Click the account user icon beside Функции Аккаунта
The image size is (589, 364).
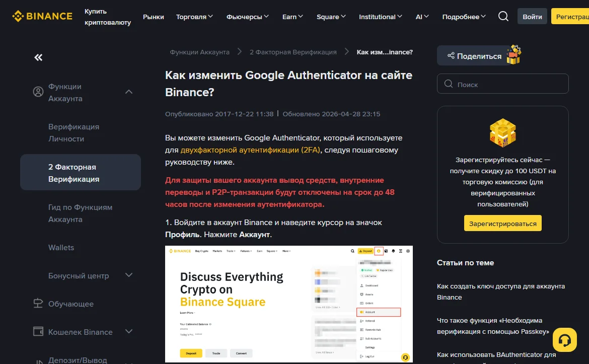38,92
